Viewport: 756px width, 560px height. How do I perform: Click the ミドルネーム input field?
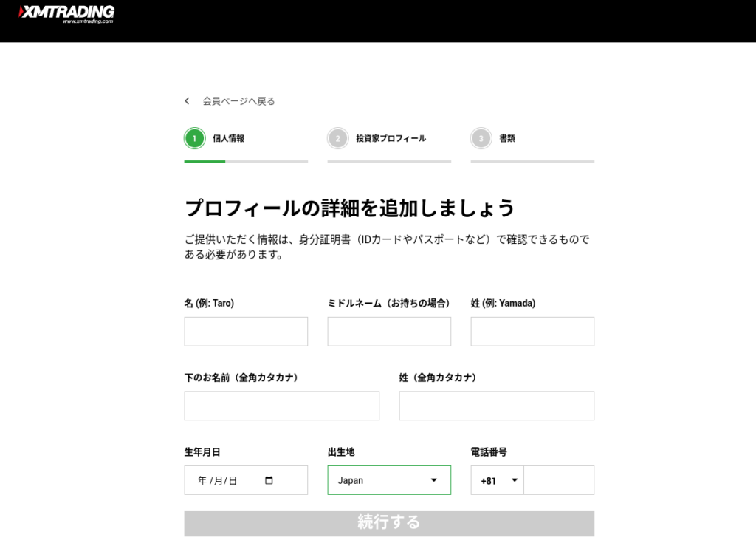click(x=389, y=332)
